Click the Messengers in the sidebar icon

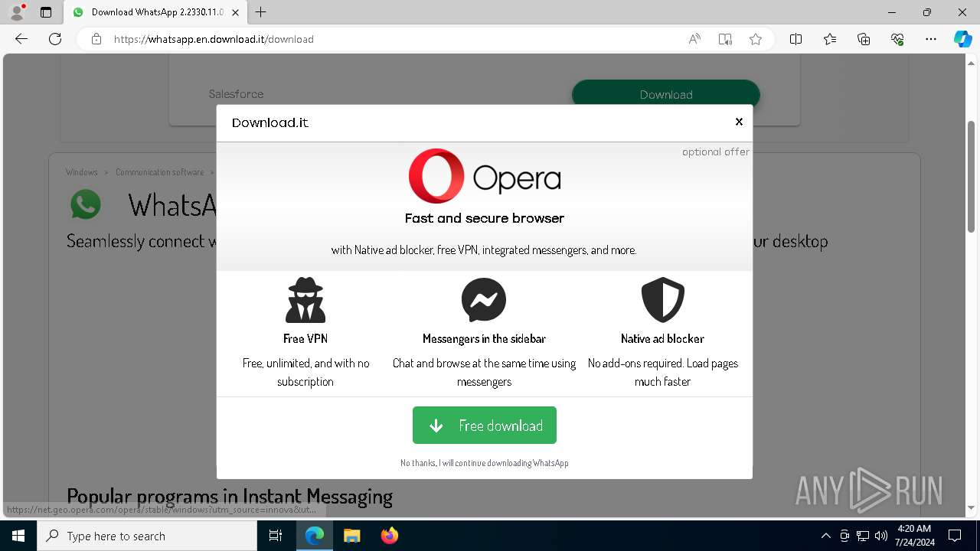(x=484, y=300)
